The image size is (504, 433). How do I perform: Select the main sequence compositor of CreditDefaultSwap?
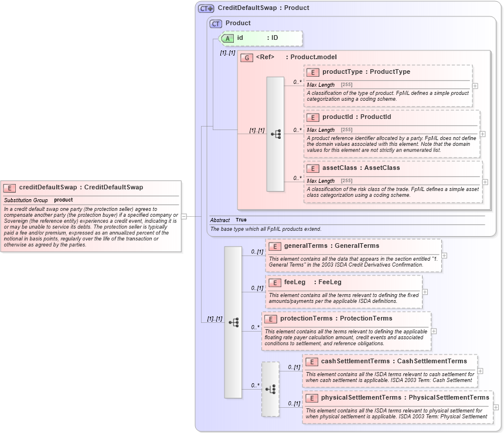233,322
